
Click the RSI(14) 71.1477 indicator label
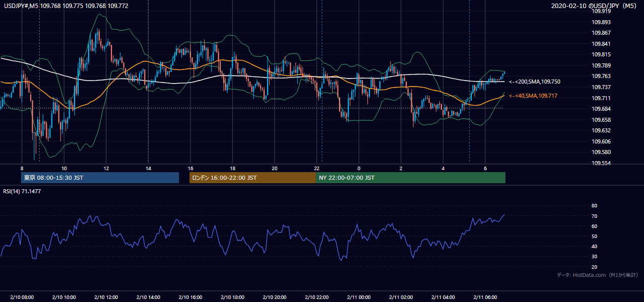[x=23, y=191]
